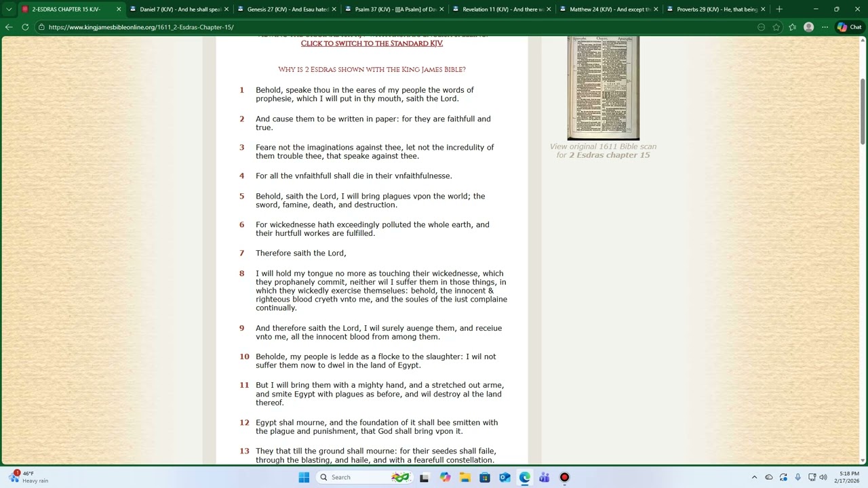Click to switch to the Standard KJV link
This screenshot has width=868, height=488.
point(372,43)
